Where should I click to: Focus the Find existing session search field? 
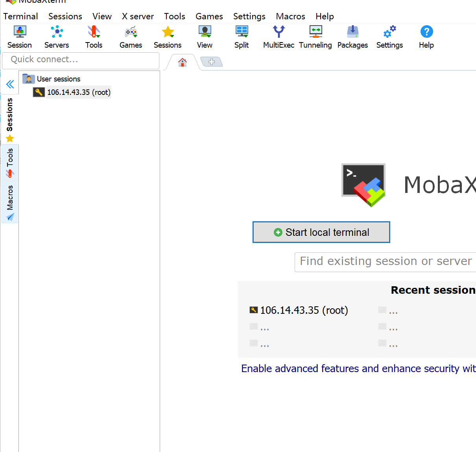(386, 262)
